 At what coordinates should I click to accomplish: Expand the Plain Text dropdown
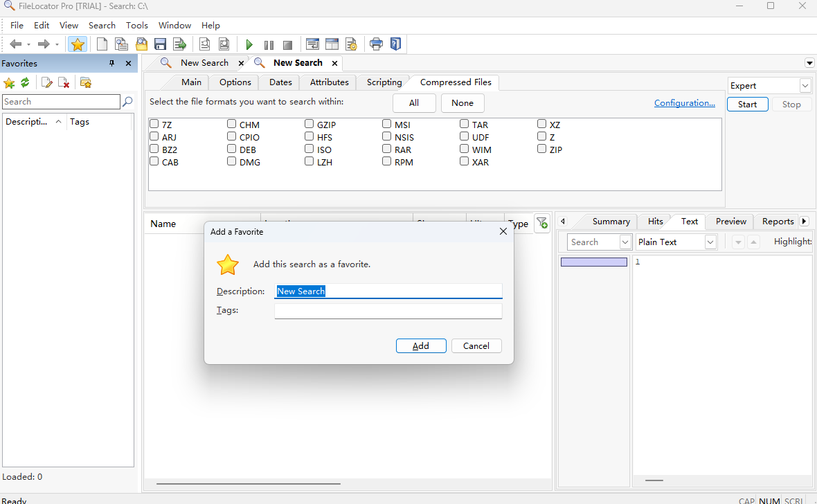[710, 242]
